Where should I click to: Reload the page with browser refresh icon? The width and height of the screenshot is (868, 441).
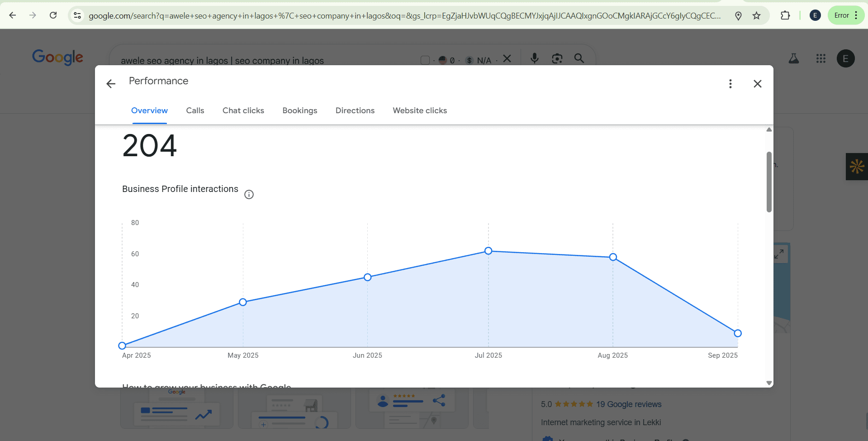click(53, 15)
